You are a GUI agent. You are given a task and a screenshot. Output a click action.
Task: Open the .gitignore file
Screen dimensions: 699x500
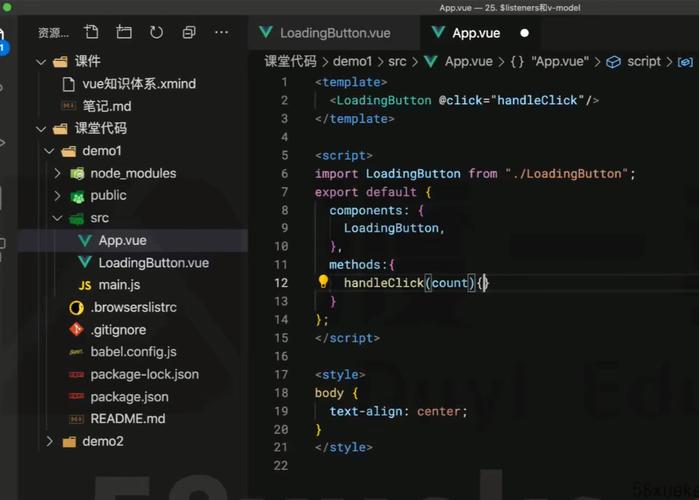119,330
